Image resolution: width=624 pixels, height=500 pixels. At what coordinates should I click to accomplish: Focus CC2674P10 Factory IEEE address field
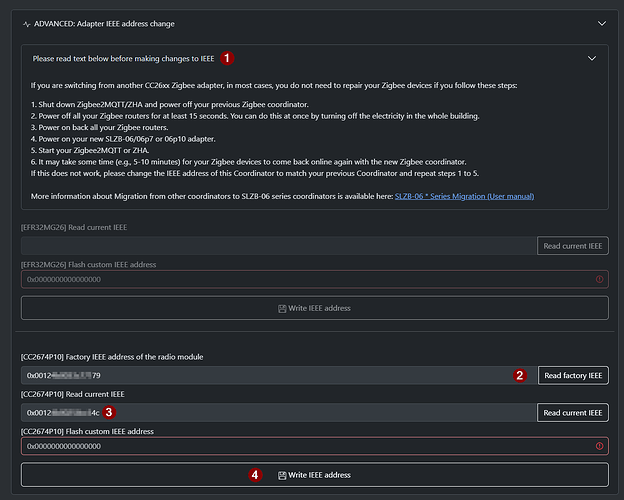coord(279,375)
